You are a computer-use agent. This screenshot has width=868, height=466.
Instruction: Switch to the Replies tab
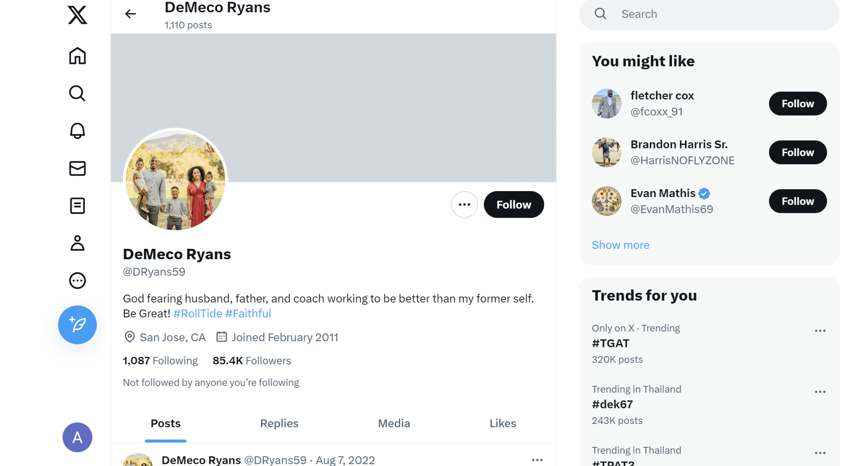[x=279, y=423]
